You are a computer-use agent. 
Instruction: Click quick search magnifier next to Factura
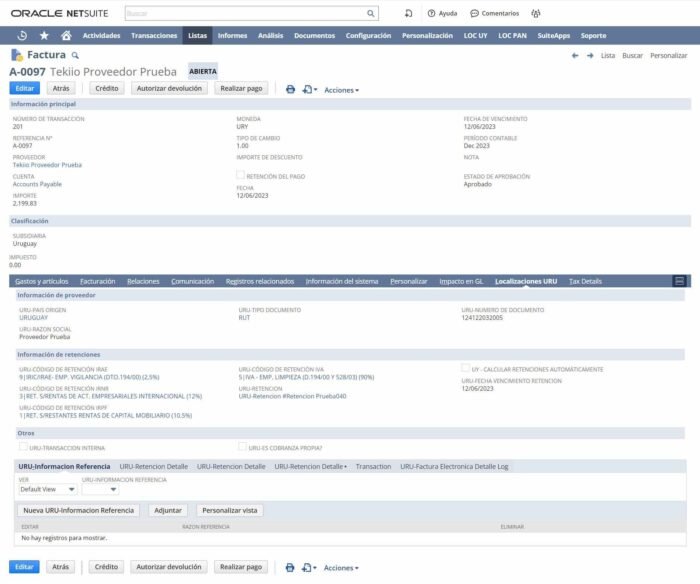point(75,55)
